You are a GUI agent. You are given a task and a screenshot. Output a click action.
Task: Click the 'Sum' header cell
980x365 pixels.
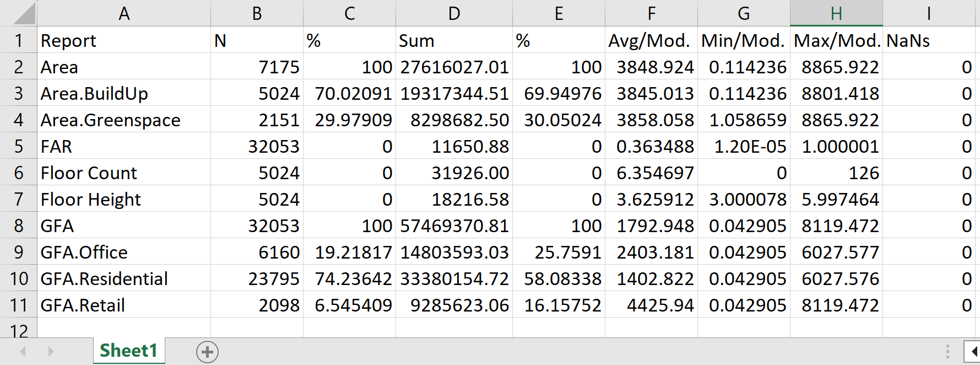pyautogui.click(x=454, y=40)
